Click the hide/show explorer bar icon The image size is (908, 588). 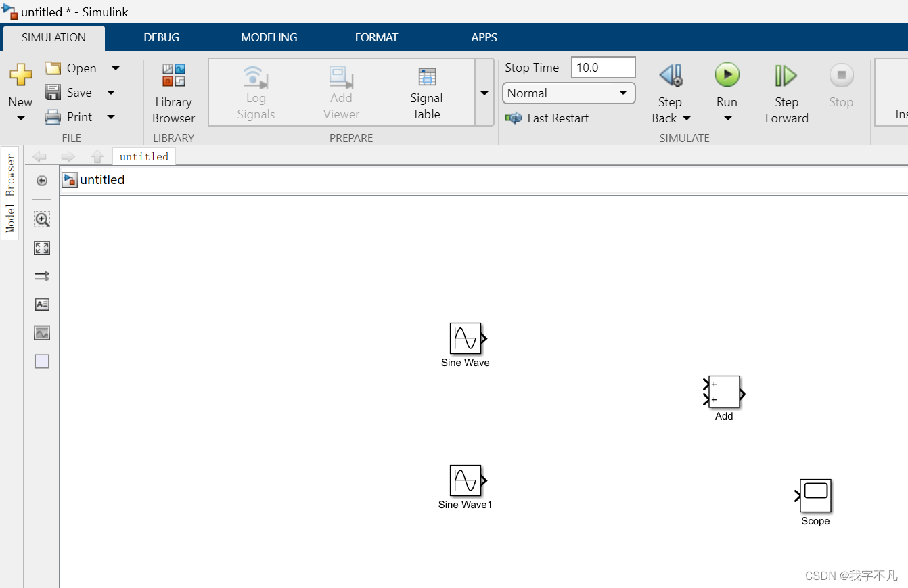coord(42,181)
